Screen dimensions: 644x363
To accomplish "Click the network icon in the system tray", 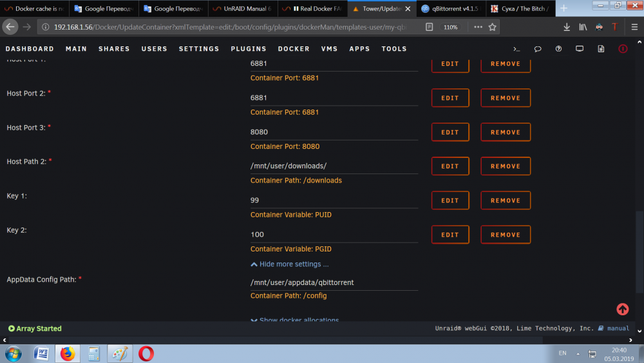I will [592, 353].
